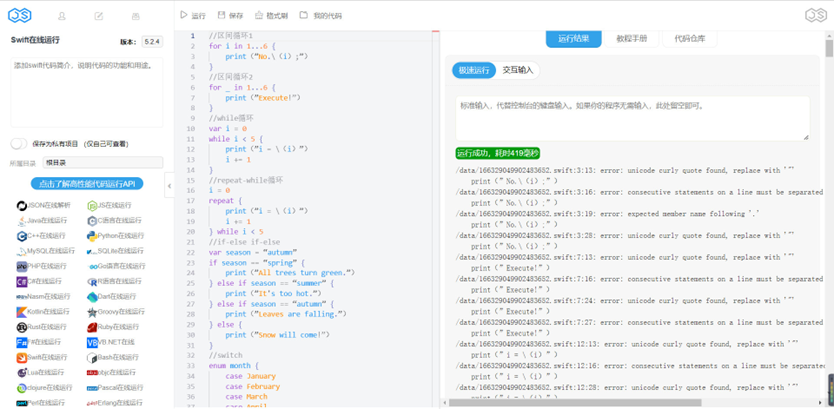Click the JS logo at top left
Screen dimensions: 834x409
(x=20, y=15)
